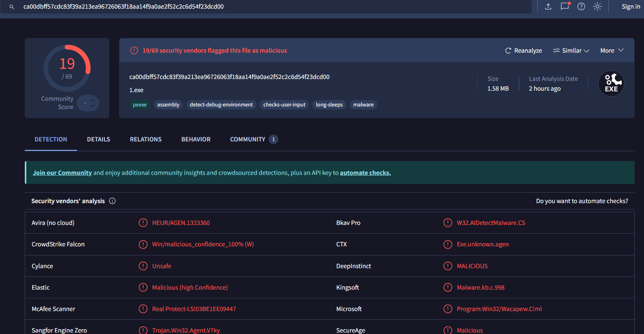Screen dimensions: 644x334
Task: Click the alert icon beside the 19/69 banner
Action: [x=134, y=50]
